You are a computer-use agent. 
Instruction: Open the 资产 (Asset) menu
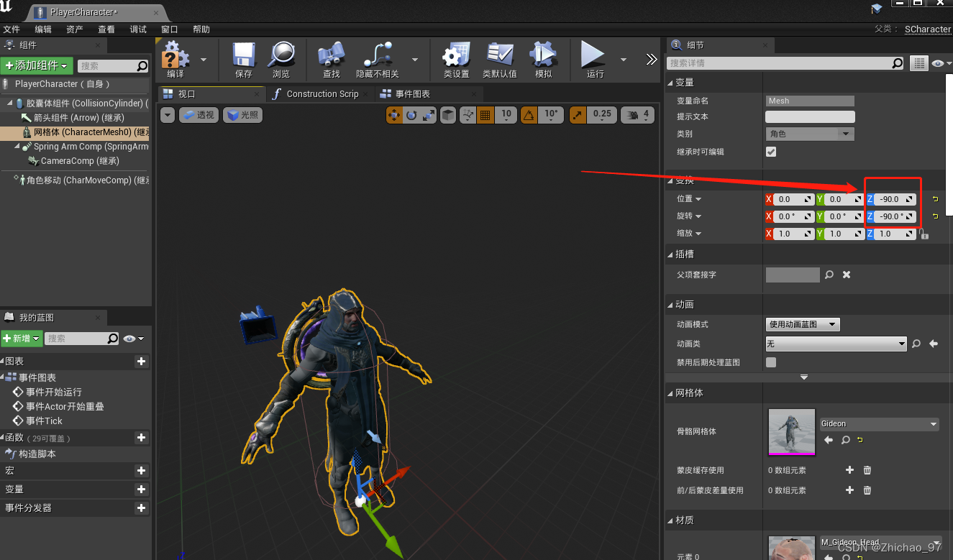(75, 29)
